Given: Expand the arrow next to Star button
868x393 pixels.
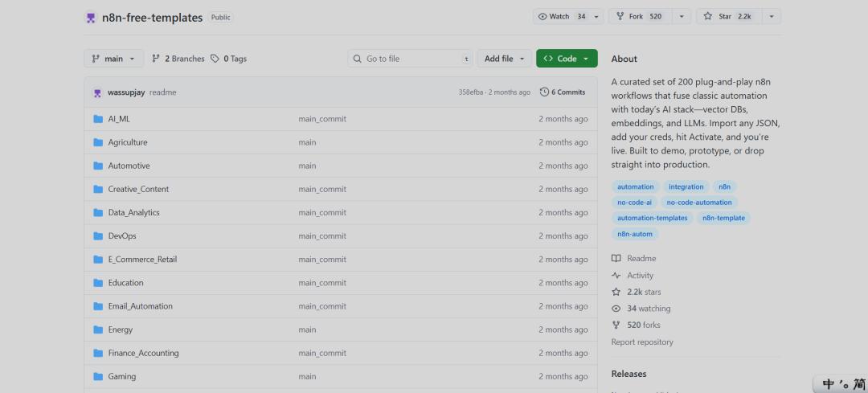Looking at the screenshot, I should pos(771,17).
